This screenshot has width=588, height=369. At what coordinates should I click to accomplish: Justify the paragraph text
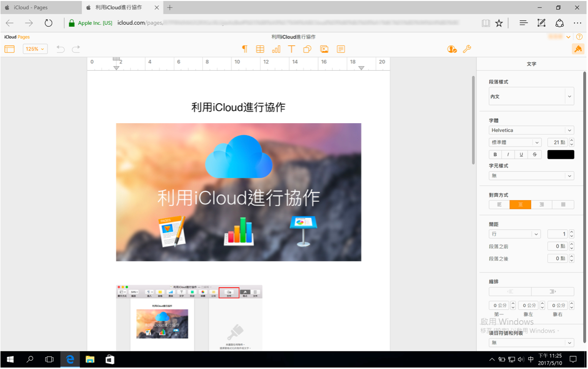(563, 205)
